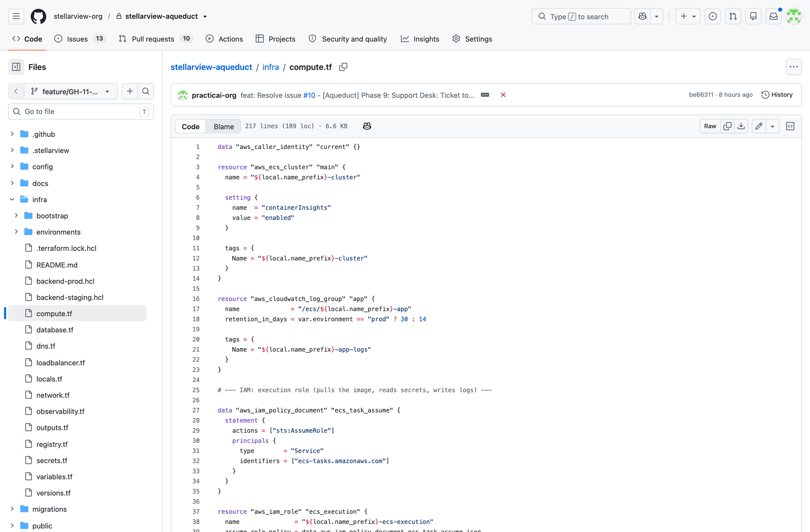Viewport: 810px width, 532px height.
Task: Open the Copilot dropdown arrow in header
Action: pos(657,17)
